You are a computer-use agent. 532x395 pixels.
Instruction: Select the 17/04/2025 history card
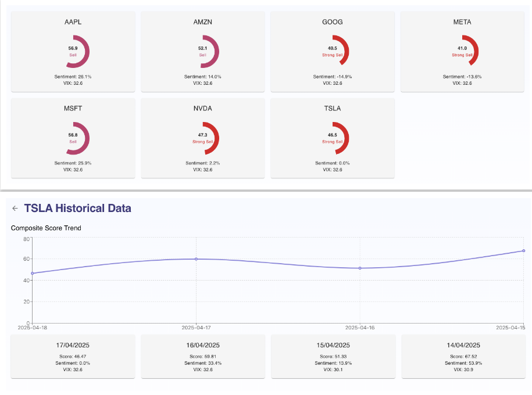73,356
